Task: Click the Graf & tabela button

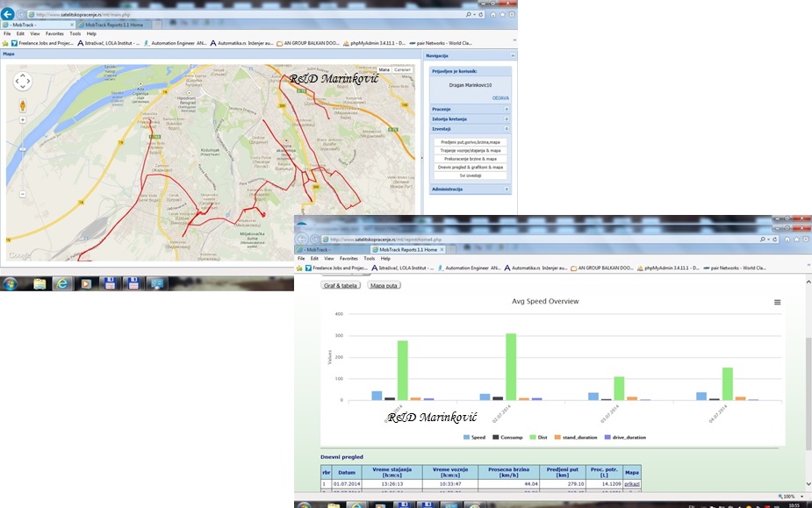Action: tap(341, 285)
